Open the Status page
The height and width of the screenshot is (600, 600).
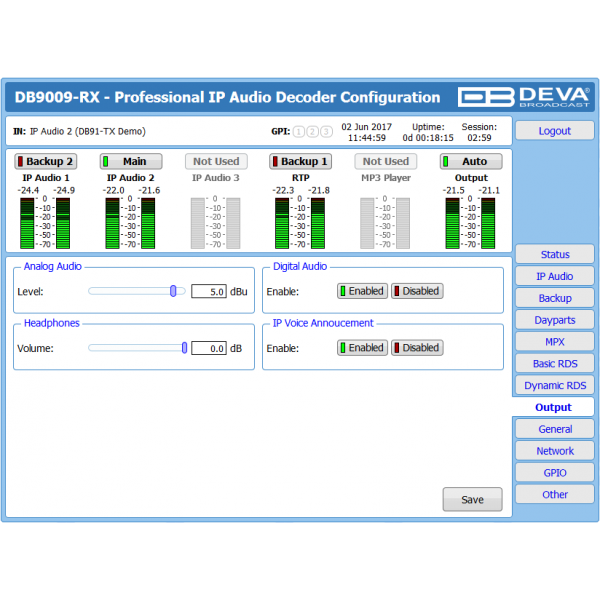pyautogui.click(x=554, y=254)
